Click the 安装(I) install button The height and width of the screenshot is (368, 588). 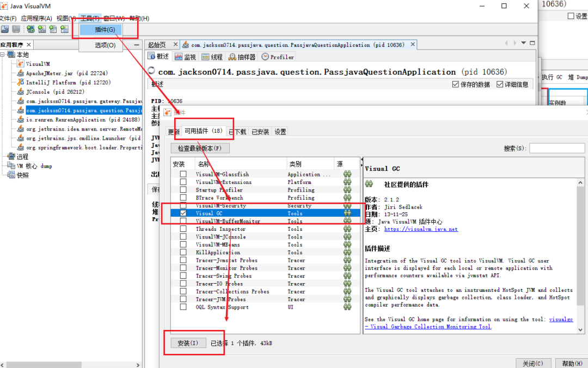(x=188, y=343)
